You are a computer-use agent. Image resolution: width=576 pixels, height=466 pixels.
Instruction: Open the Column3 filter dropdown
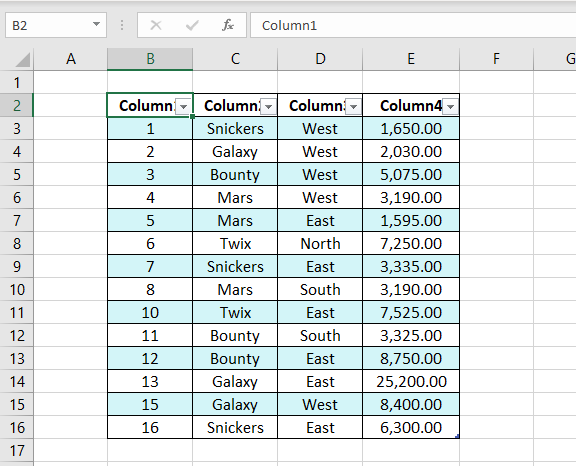(x=353, y=107)
